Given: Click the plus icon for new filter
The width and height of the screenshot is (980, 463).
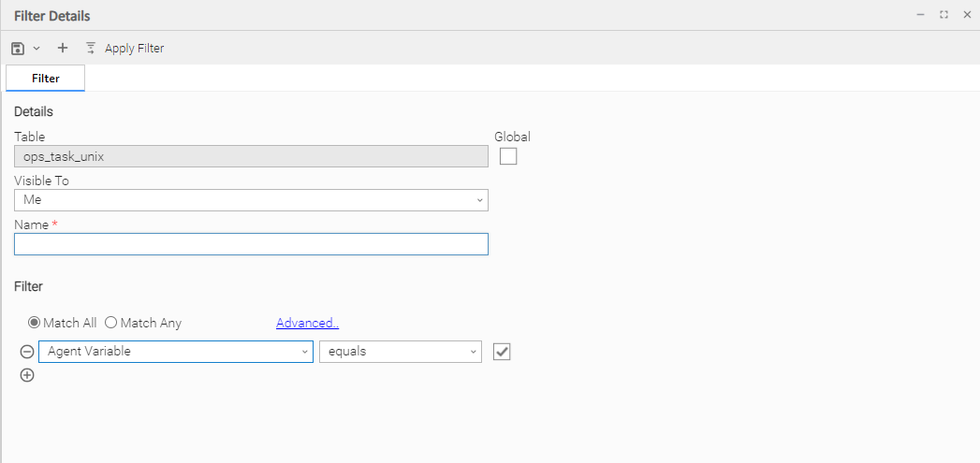Looking at the screenshot, I should (63, 48).
